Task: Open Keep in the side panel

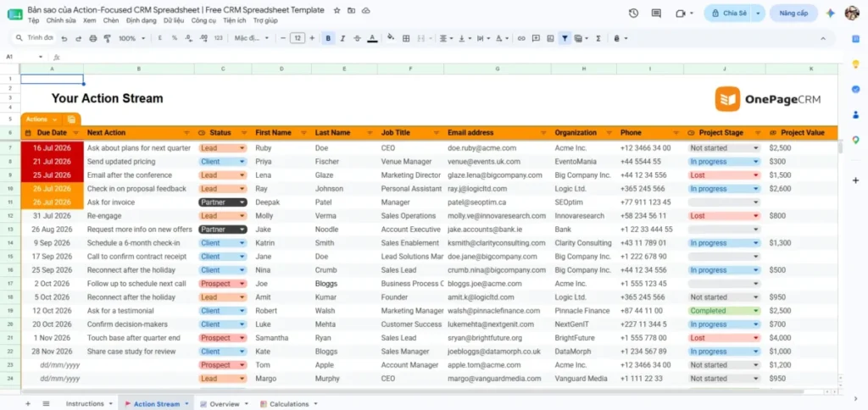Action: [x=856, y=64]
